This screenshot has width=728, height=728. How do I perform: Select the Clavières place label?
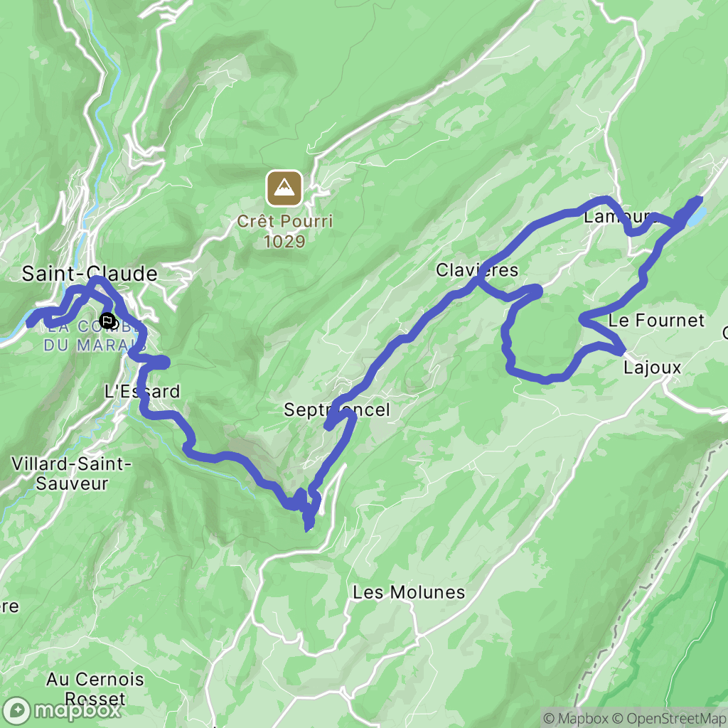(x=477, y=270)
